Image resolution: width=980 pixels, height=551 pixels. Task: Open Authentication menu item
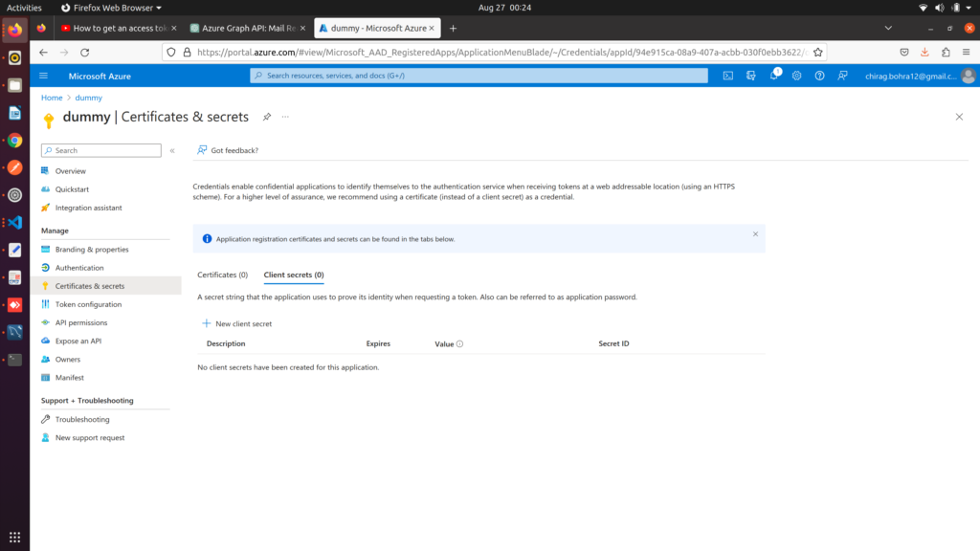[x=78, y=268]
